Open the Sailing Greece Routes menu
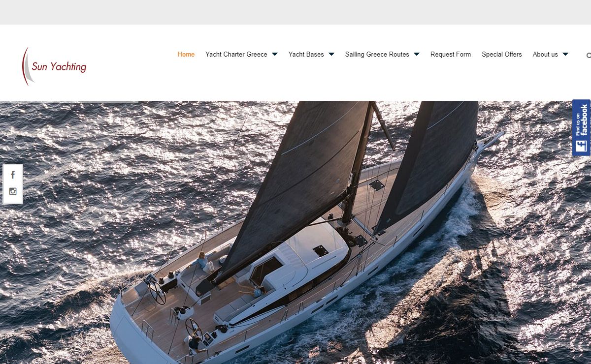This screenshot has height=364, width=591. click(377, 55)
